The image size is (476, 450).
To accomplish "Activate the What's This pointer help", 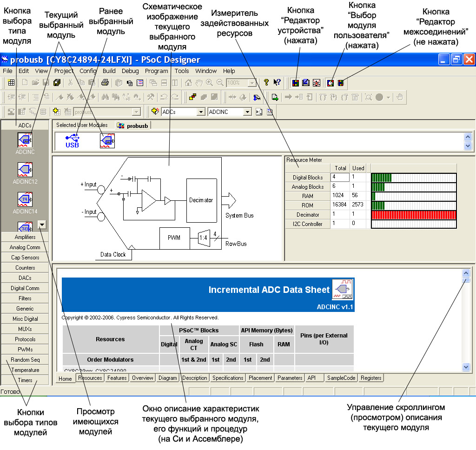I will [277, 82].
